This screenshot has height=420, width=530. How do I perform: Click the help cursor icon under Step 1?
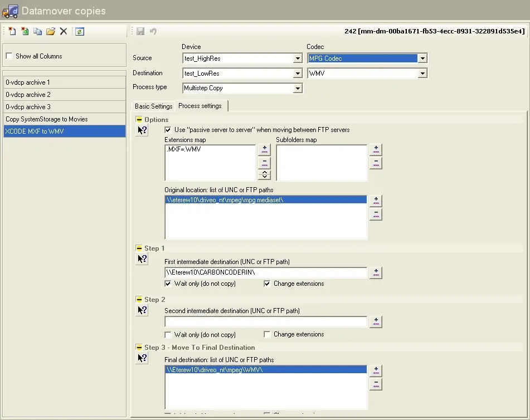pyautogui.click(x=142, y=259)
